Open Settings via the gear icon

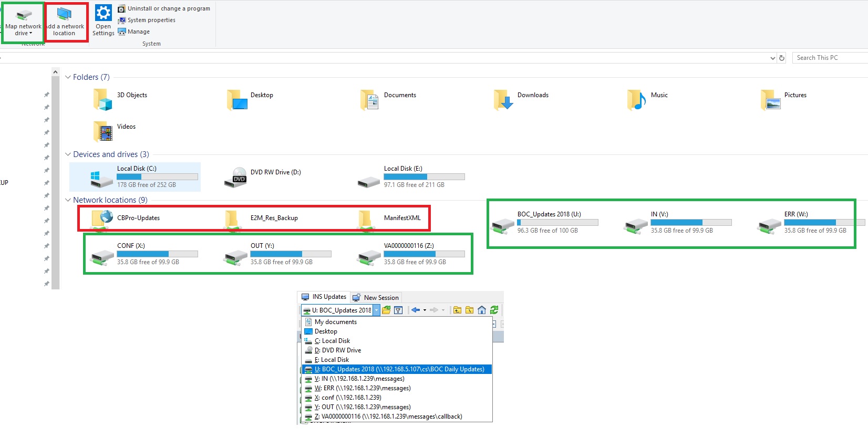(103, 13)
